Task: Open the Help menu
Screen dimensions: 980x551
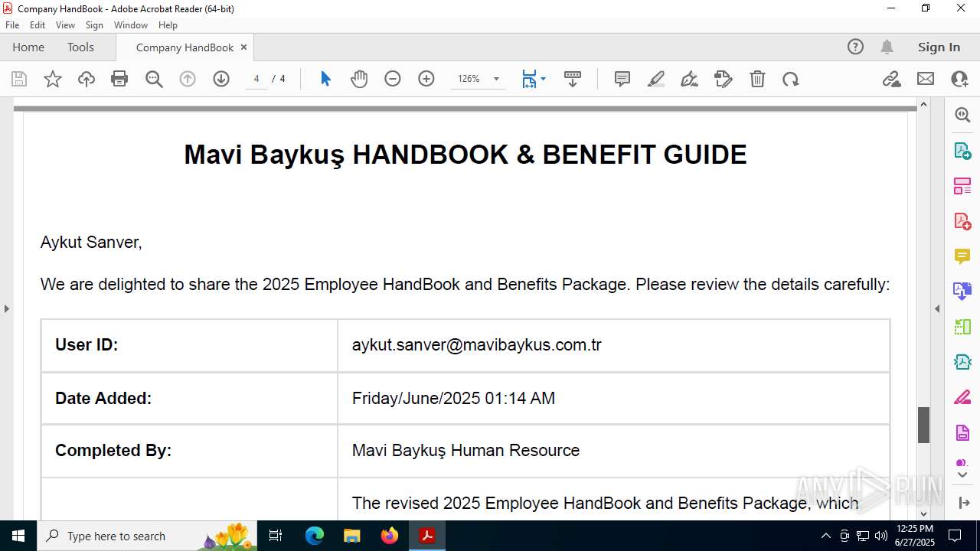Action: tap(168, 25)
